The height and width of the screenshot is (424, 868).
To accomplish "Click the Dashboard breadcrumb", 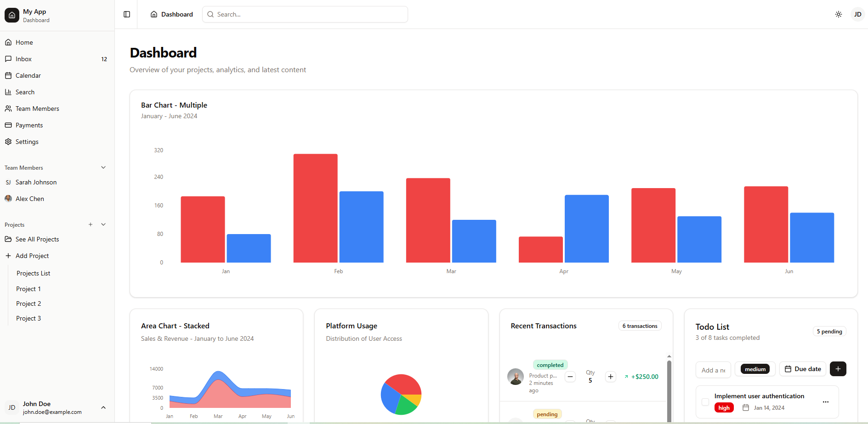I will point(172,14).
